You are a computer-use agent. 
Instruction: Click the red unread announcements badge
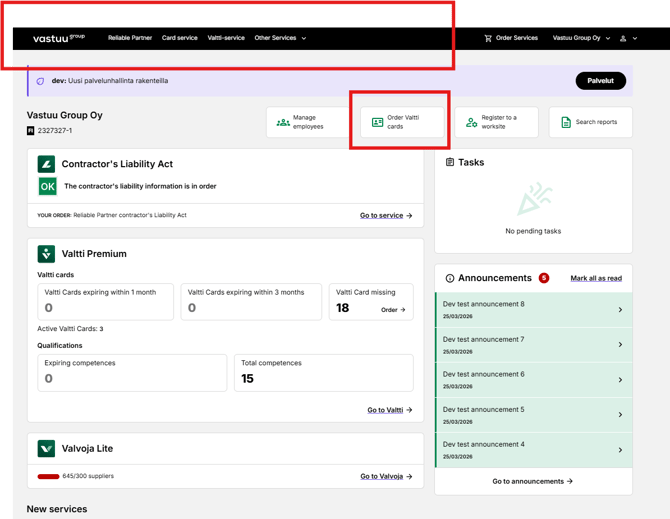click(544, 278)
